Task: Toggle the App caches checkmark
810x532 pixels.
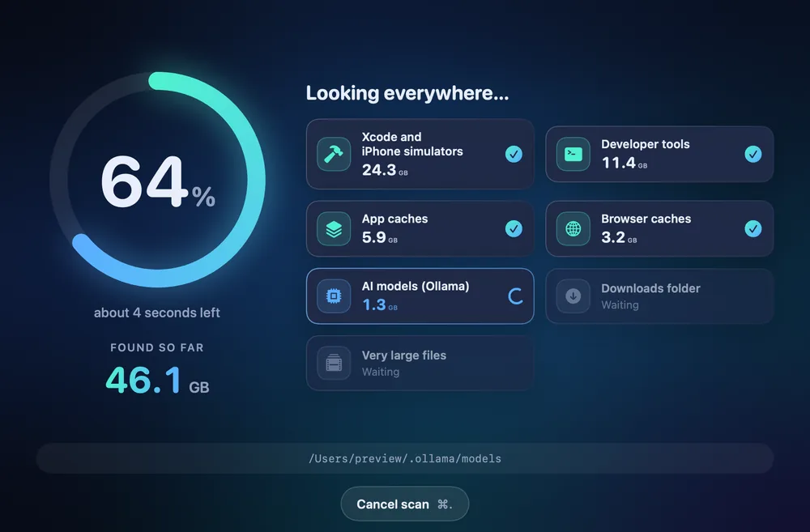Action: click(514, 228)
